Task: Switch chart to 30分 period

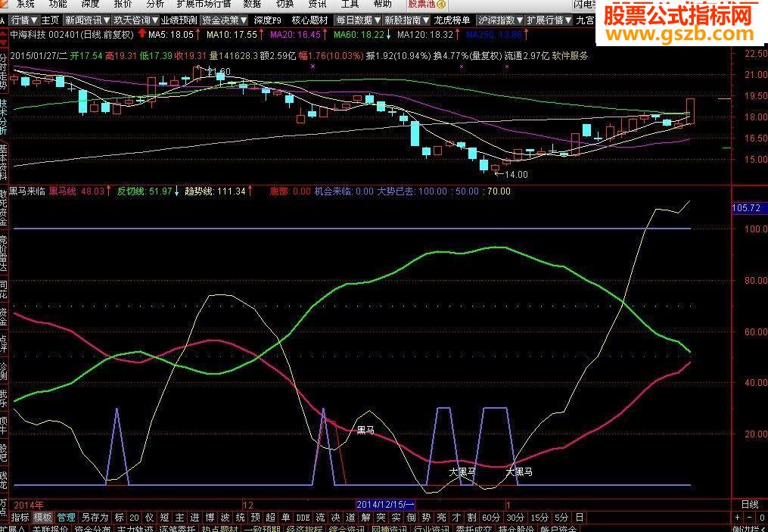Action: pyautogui.click(x=515, y=518)
